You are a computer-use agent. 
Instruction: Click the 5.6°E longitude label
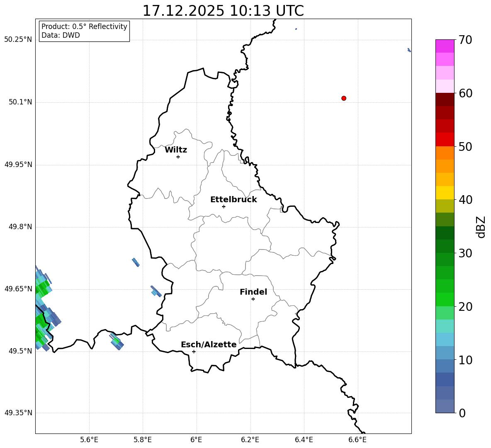pyautogui.click(x=89, y=440)
